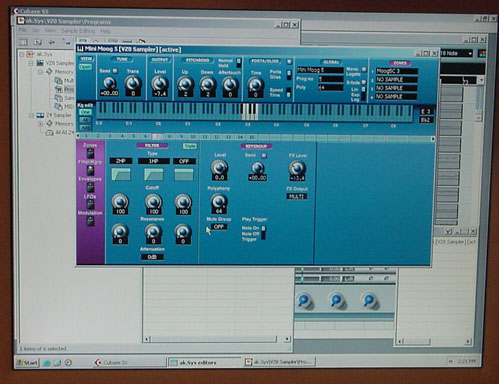Viewport: 499px width, 384px height.
Task: Click the Attenuation 0dB value field
Action: pos(152,257)
